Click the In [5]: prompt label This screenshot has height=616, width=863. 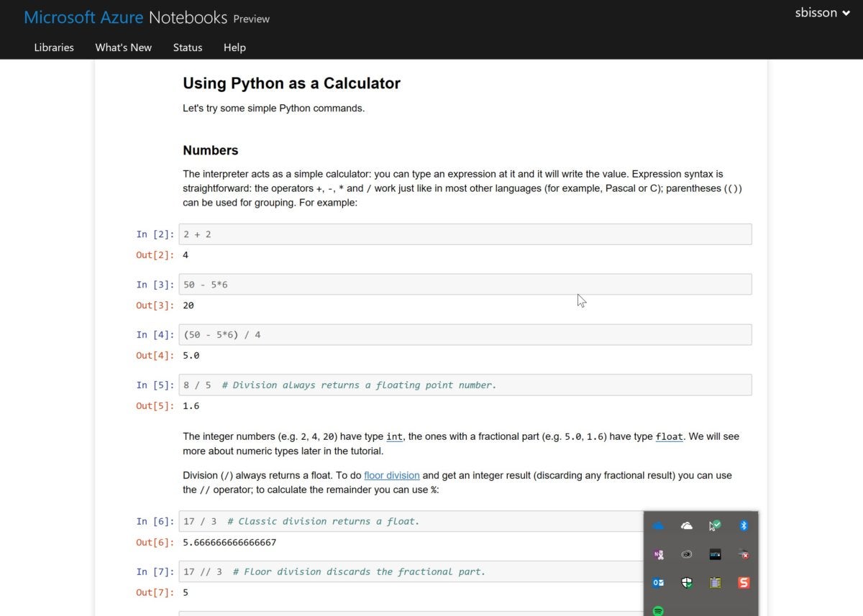pyautogui.click(x=155, y=385)
